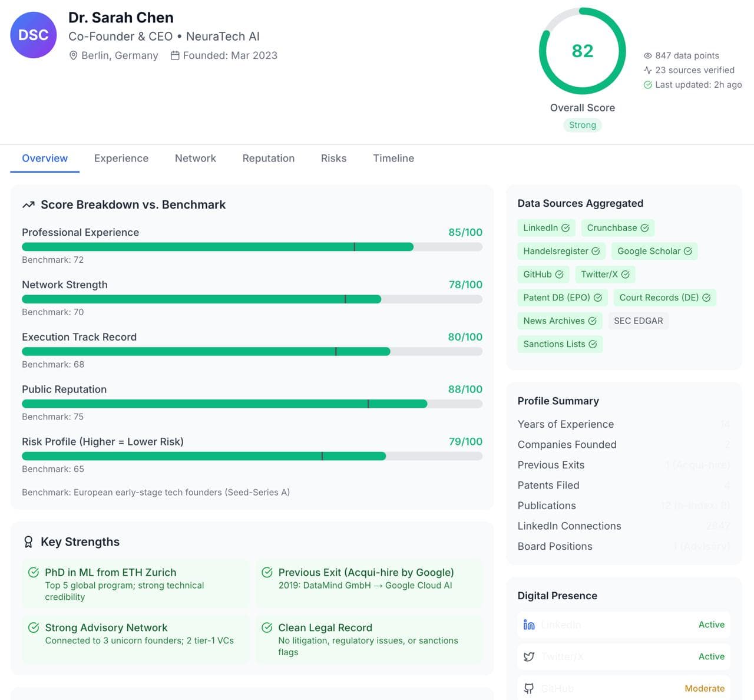
Task: Click the Public Reputation progress bar
Action: tap(252, 404)
